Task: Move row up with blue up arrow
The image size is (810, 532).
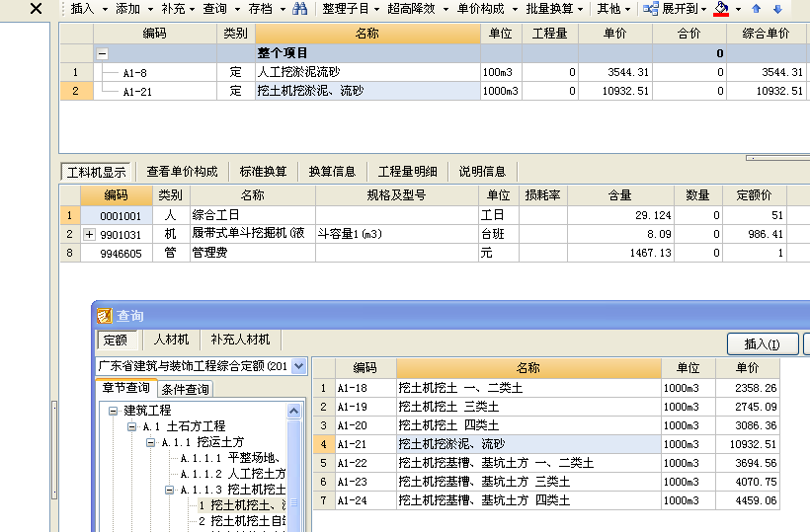Action: (757, 9)
